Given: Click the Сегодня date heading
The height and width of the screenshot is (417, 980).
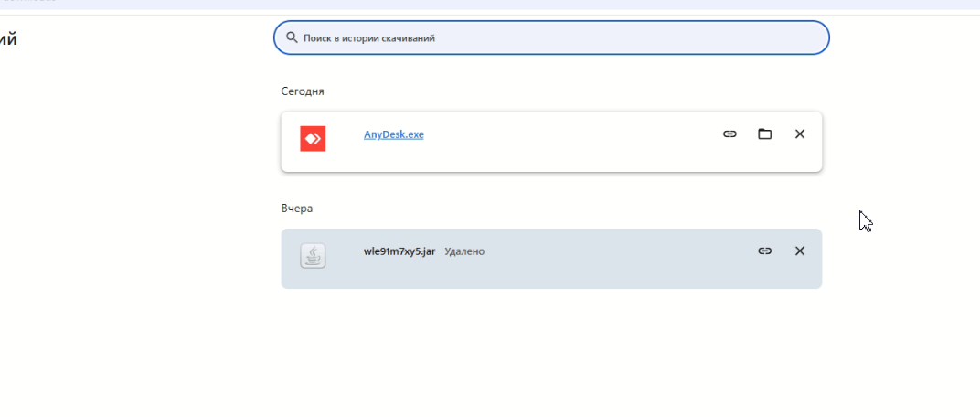Looking at the screenshot, I should [x=303, y=91].
